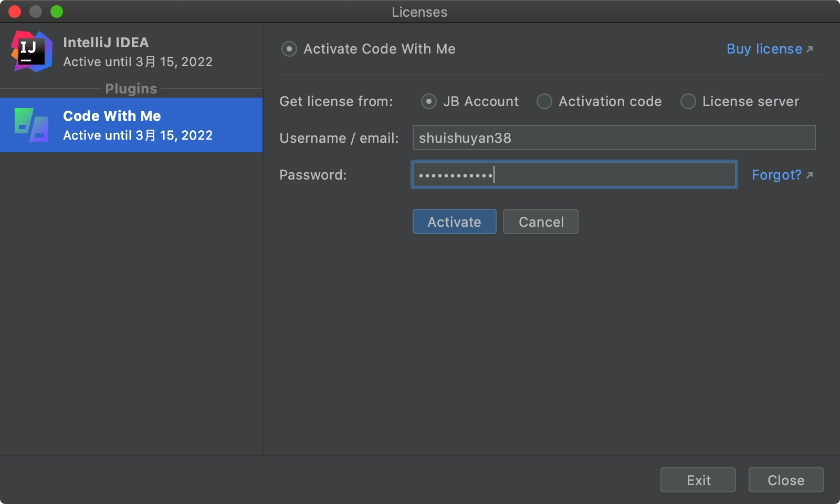The image size is (840, 504).
Task: Click the IntelliJ IDEA logo icon
Action: tap(31, 51)
